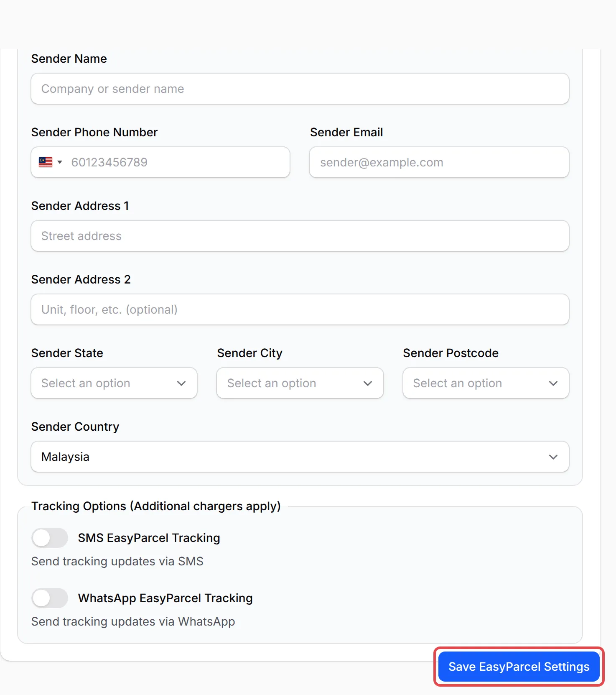Click Save EasyParcel Settings button
Screen dimensions: 616x695
pos(519,667)
